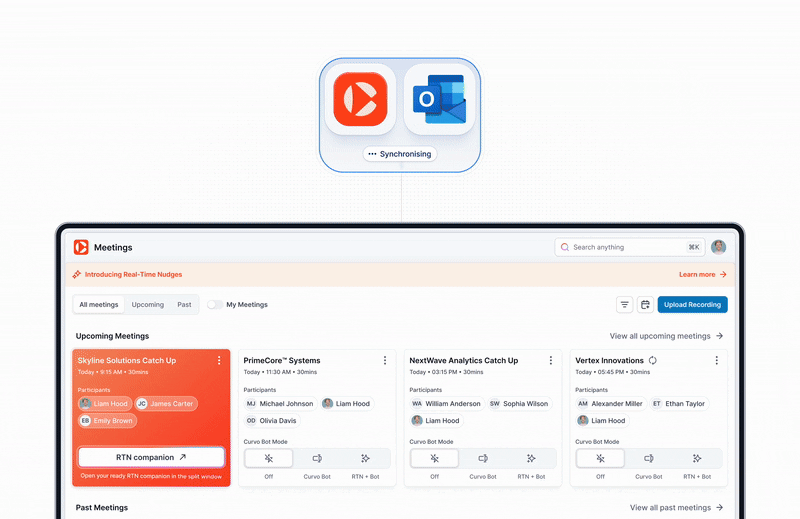Click Liam Hood chip in Vertex Innovations card
The image size is (800, 519).
[602, 421]
